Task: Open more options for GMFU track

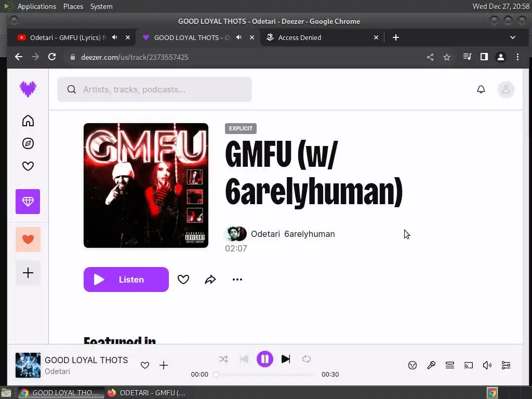Action: tap(237, 280)
